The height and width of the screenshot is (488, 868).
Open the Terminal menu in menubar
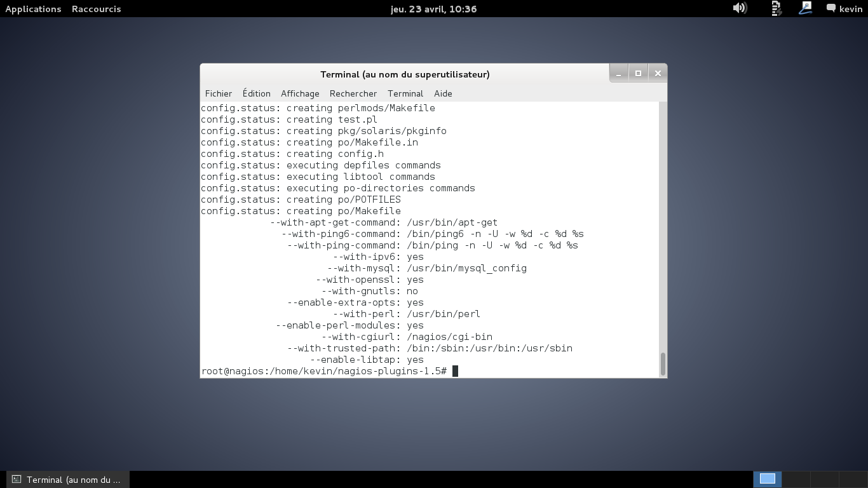pos(405,93)
